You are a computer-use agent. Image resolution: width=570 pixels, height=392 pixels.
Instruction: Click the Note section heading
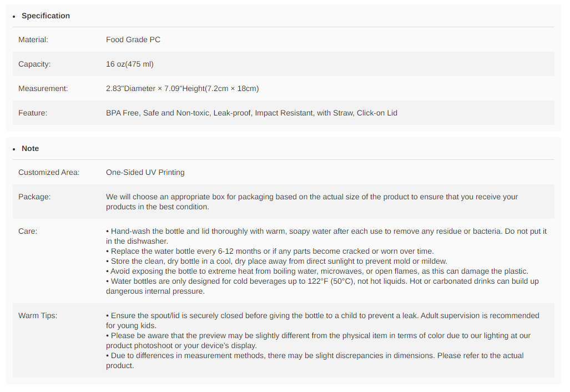[x=30, y=148]
